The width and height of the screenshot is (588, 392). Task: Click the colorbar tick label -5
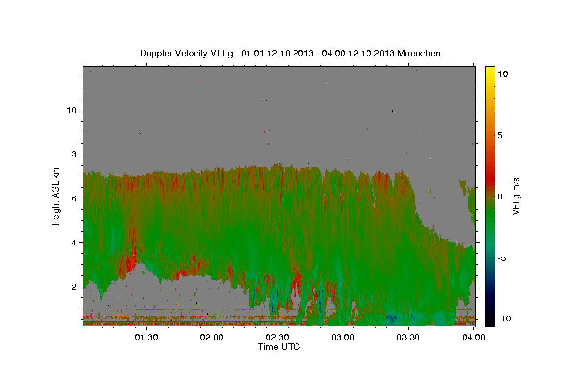coord(501,257)
